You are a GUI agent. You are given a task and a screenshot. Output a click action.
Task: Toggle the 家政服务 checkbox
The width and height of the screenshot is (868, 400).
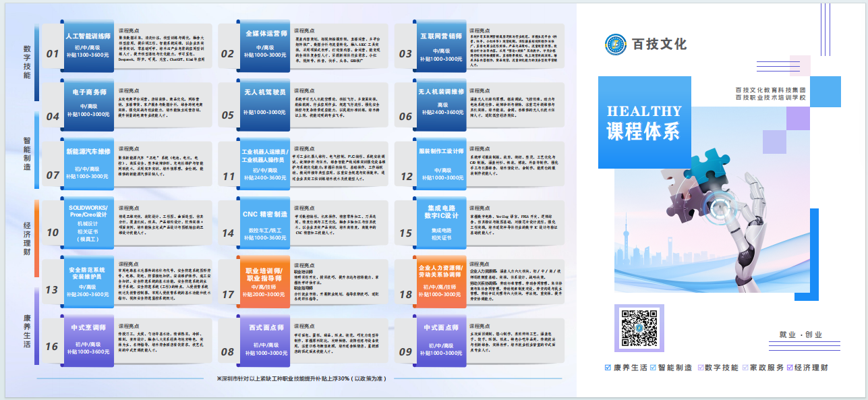click(x=745, y=368)
